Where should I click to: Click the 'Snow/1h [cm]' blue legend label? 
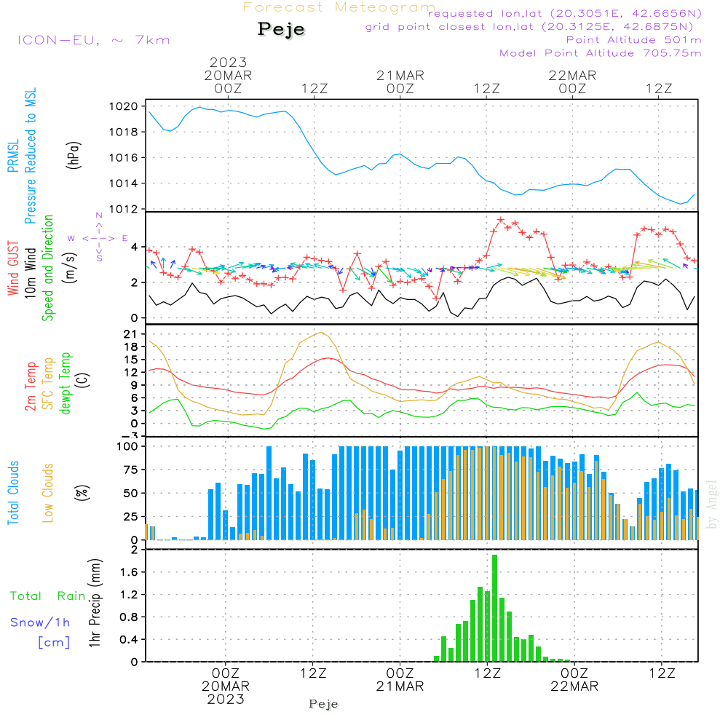tap(40, 632)
